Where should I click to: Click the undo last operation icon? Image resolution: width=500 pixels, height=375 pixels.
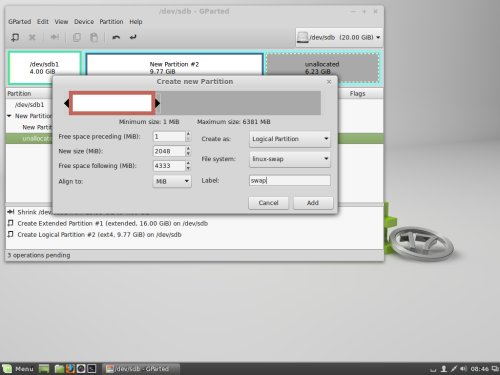tap(116, 37)
